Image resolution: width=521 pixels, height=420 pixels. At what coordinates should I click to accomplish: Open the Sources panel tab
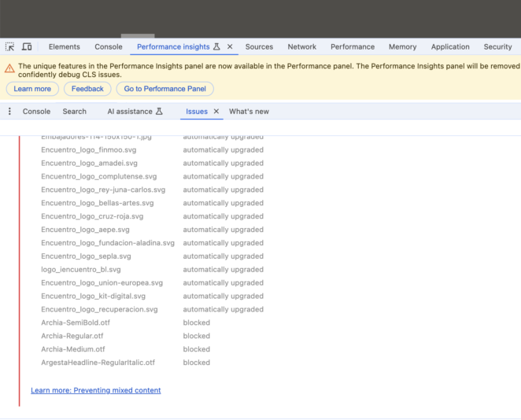point(259,47)
